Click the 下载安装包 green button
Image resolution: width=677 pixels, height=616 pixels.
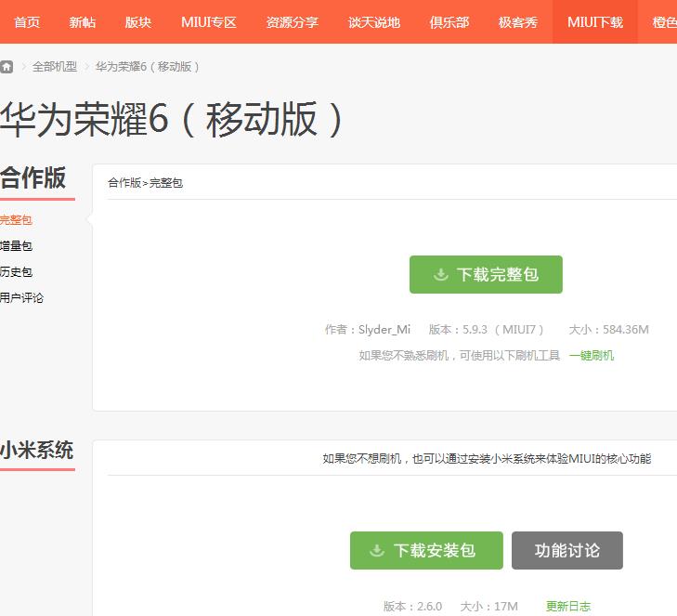(x=426, y=550)
